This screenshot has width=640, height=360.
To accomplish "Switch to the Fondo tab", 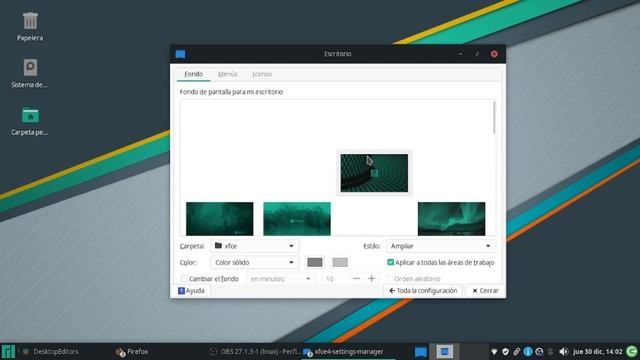I will pyautogui.click(x=193, y=74).
